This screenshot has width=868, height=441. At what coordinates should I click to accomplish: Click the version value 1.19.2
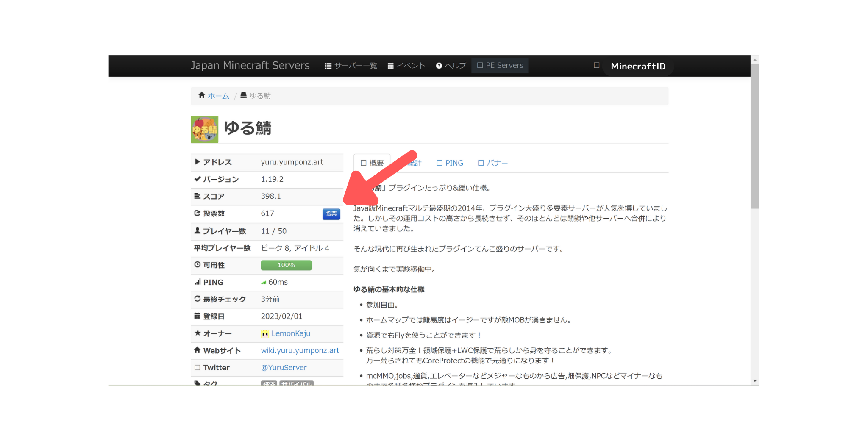click(x=272, y=179)
